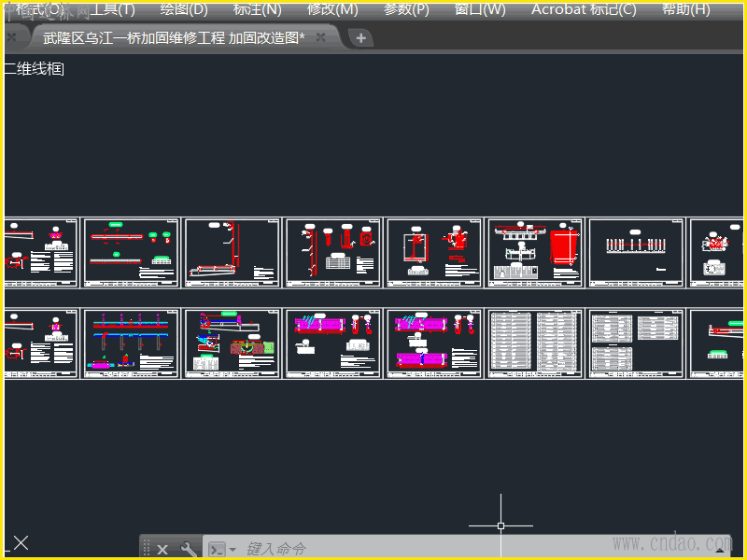Select top row sheet with L-shaped red profile
Viewport: 747px width, 560px height.
[x=232, y=253]
